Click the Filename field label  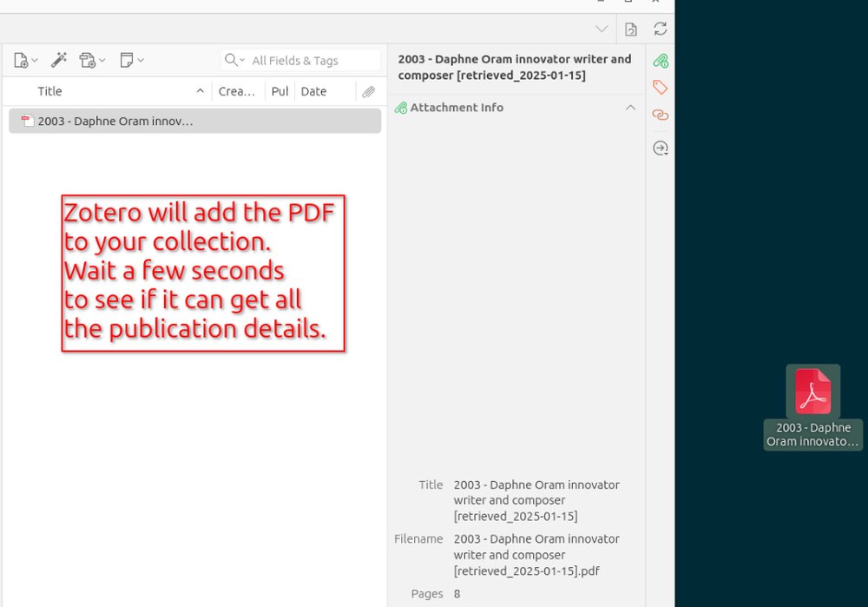418,539
